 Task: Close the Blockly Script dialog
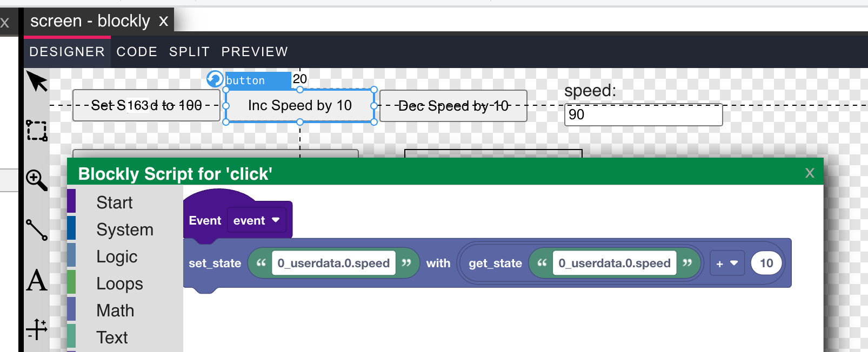point(809,173)
